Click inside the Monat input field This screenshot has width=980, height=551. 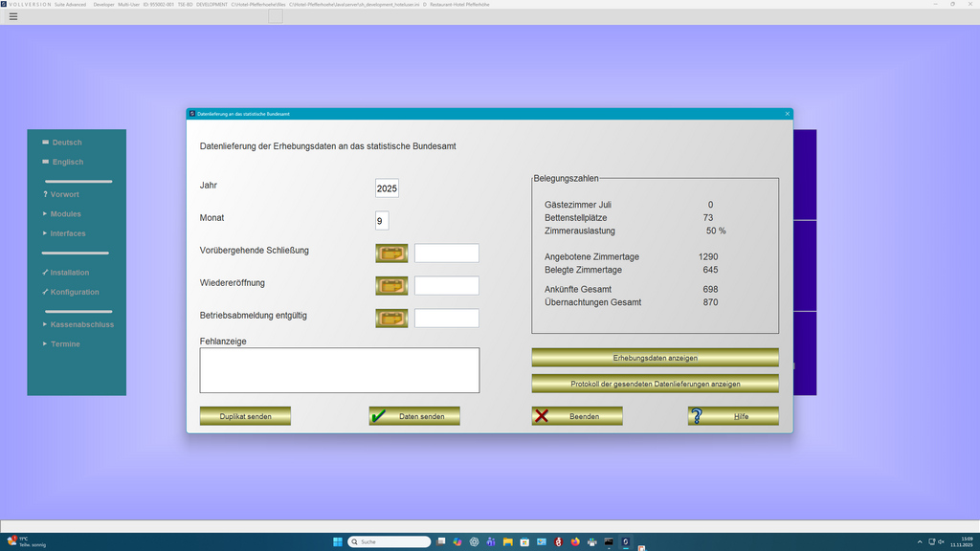click(x=381, y=220)
